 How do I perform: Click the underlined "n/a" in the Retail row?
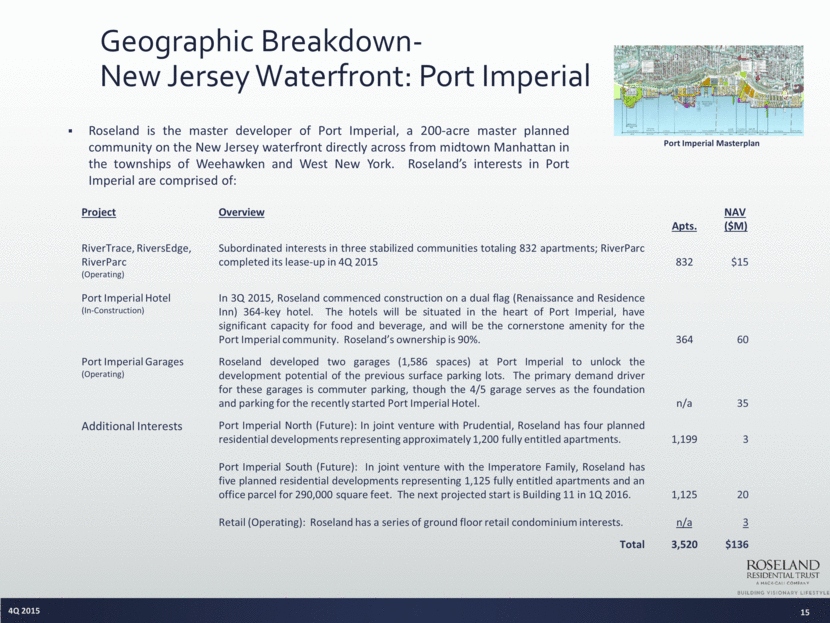pyautogui.click(x=684, y=522)
